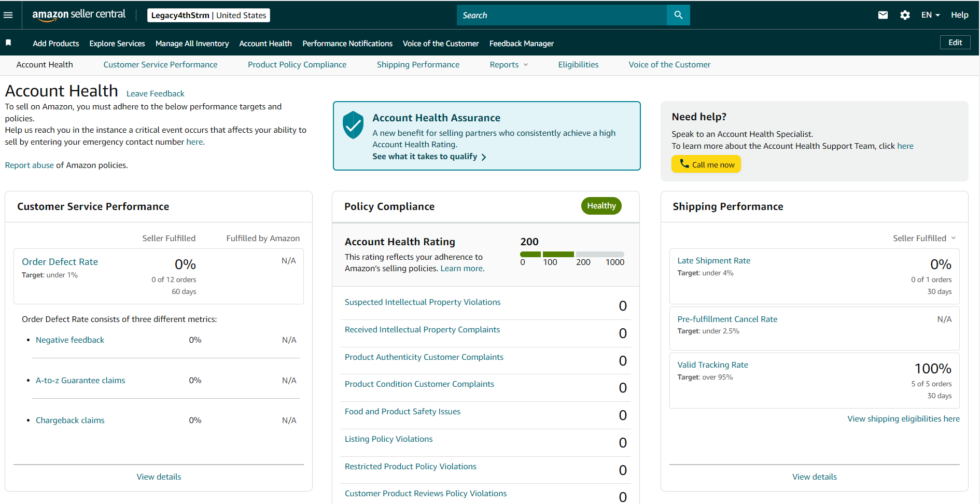Click the Healthy status badge

[x=601, y=206]
